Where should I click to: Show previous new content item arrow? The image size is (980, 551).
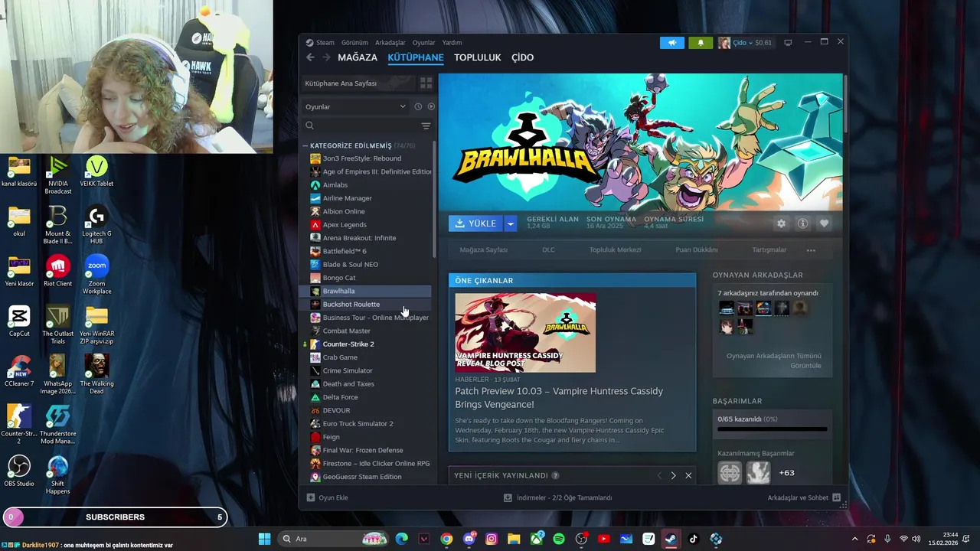tap(659, 475)
